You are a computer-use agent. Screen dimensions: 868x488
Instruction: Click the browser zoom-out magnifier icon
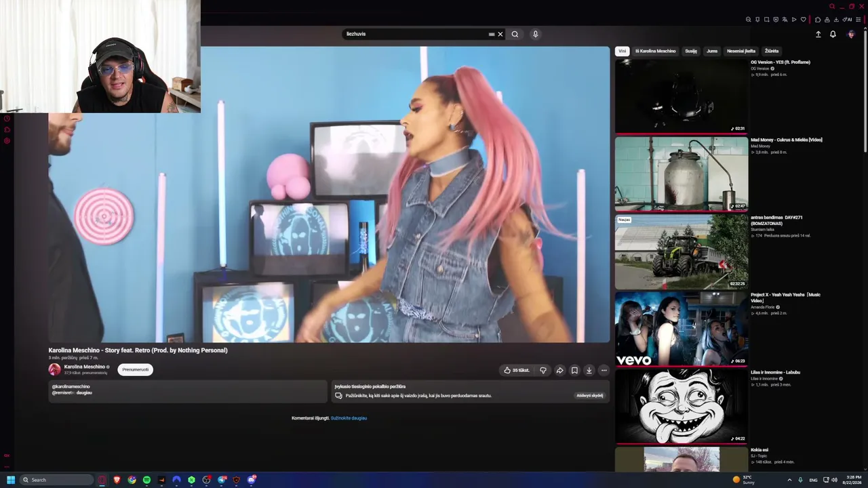749,20
